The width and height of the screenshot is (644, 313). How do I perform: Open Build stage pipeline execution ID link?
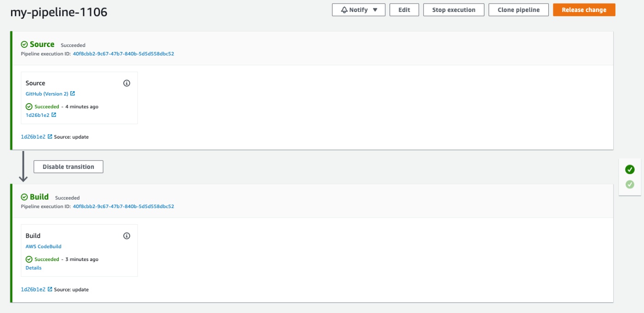tap(123, 207)
